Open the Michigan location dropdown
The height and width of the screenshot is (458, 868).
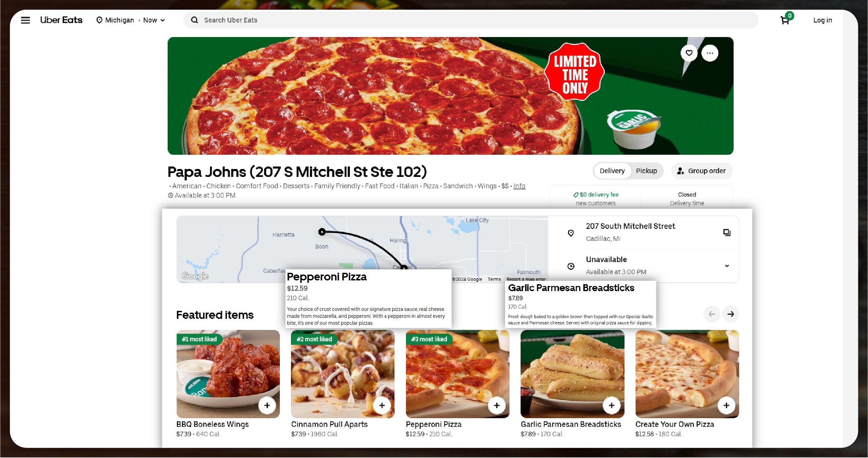(130, 20)
